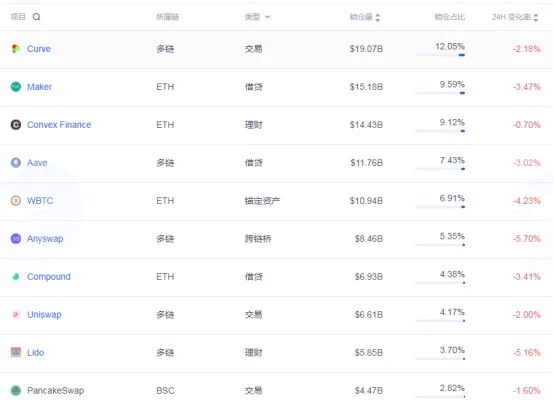
Task: Open the PancakeSwap project name
Action: pyautogui.click(x=55, y=390)
